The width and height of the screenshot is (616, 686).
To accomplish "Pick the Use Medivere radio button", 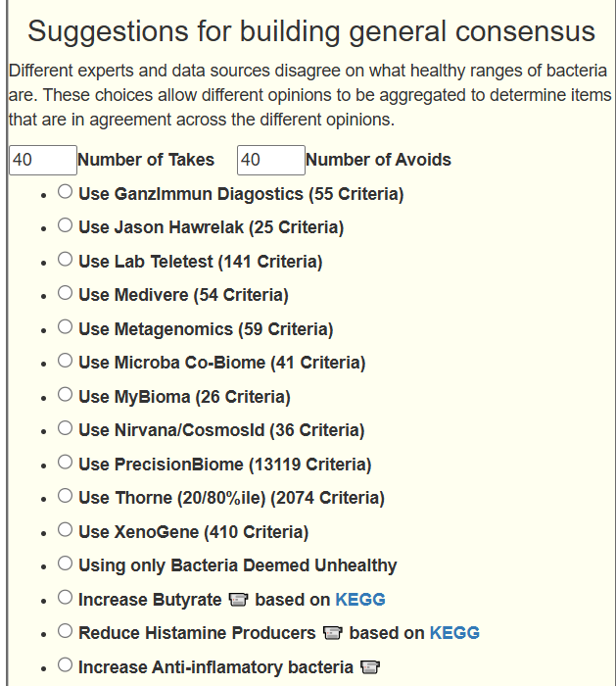I will click(65, 293).
